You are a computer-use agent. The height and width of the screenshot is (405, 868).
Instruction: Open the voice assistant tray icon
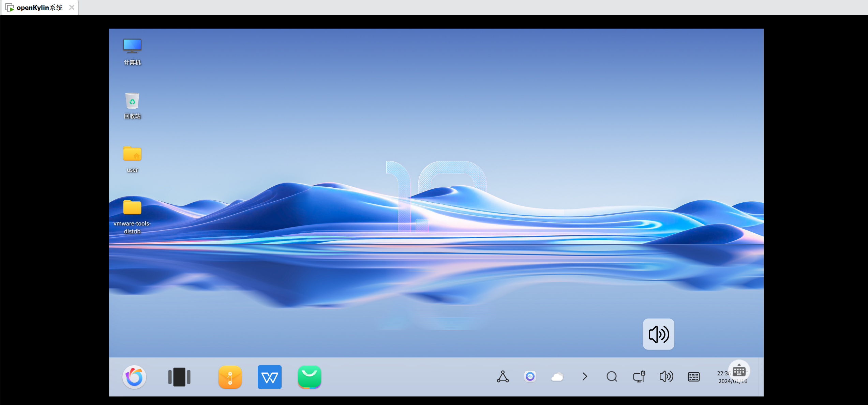coord(530,376)
